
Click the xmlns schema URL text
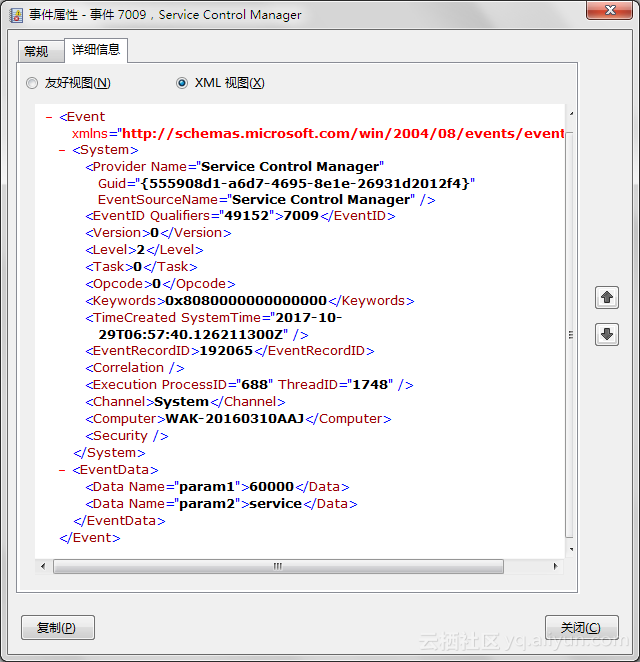[x=343, y=134]
